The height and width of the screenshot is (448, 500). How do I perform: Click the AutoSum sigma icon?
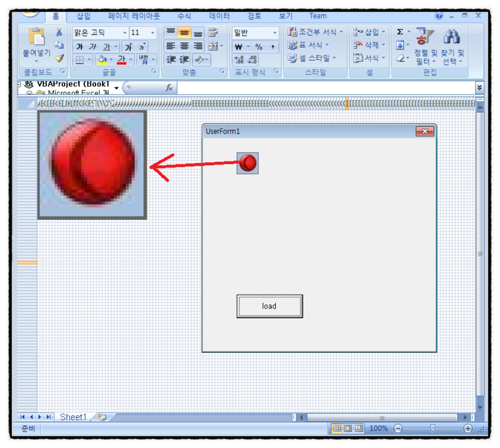pyautogui.click(x=400, y=32)
